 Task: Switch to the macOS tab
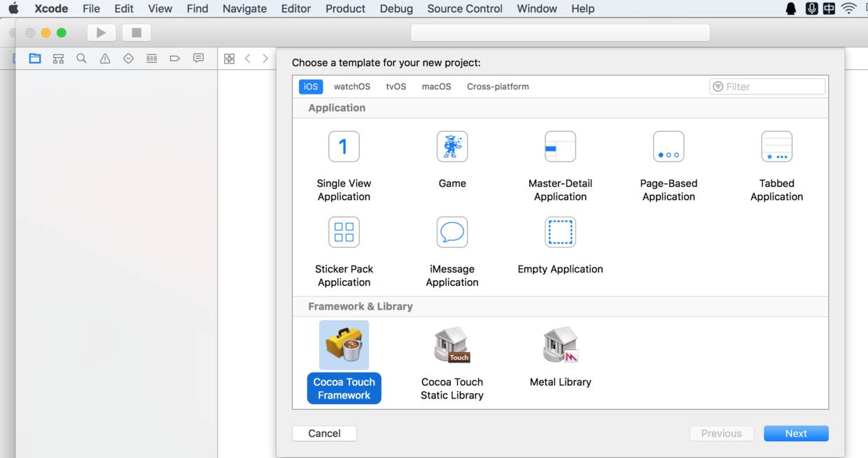pos(436,87)
